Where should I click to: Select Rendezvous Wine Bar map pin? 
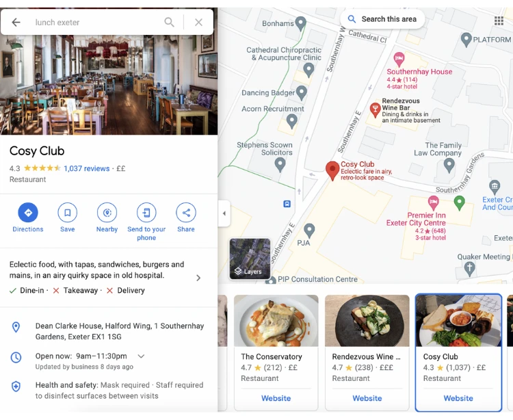click(375, 109)
